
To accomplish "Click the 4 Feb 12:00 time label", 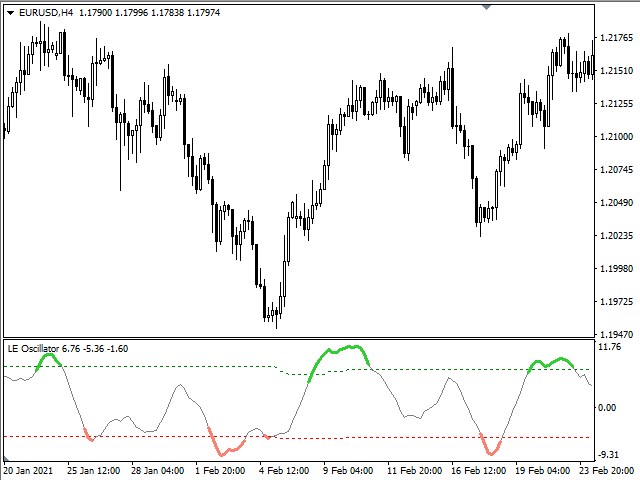I will (284, 471).
